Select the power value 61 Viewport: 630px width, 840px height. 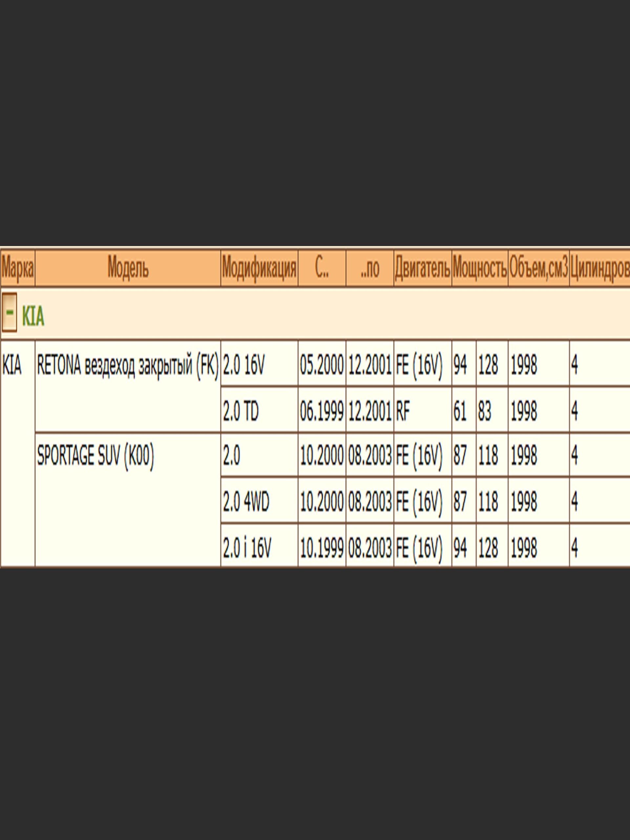pos(464,410)
